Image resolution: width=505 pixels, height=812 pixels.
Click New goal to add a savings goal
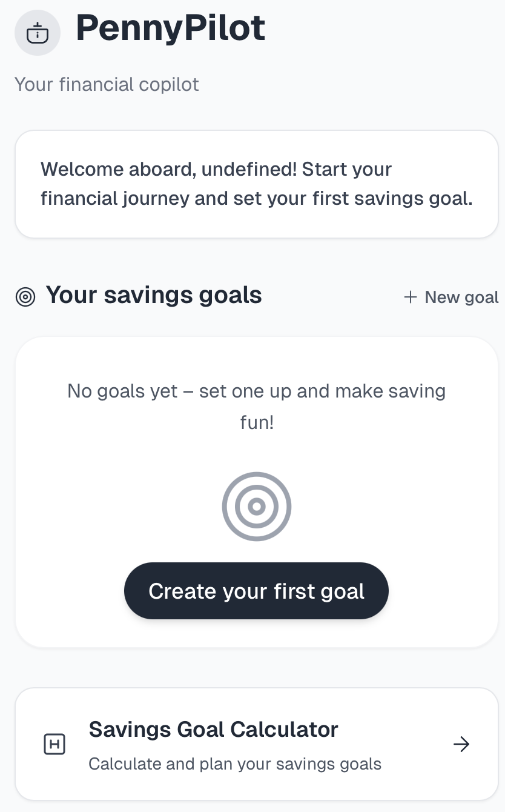tap(451, 297)
